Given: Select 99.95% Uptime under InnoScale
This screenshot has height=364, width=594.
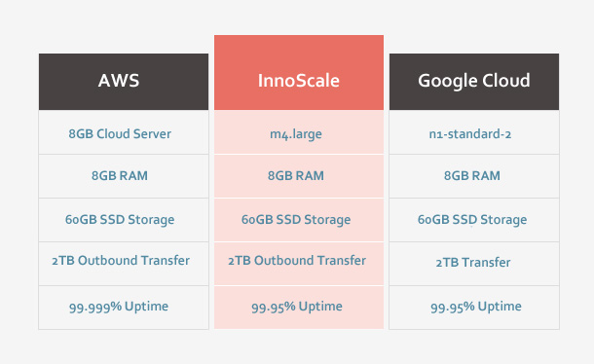Looking at the screenshot, I should (299, 308).
